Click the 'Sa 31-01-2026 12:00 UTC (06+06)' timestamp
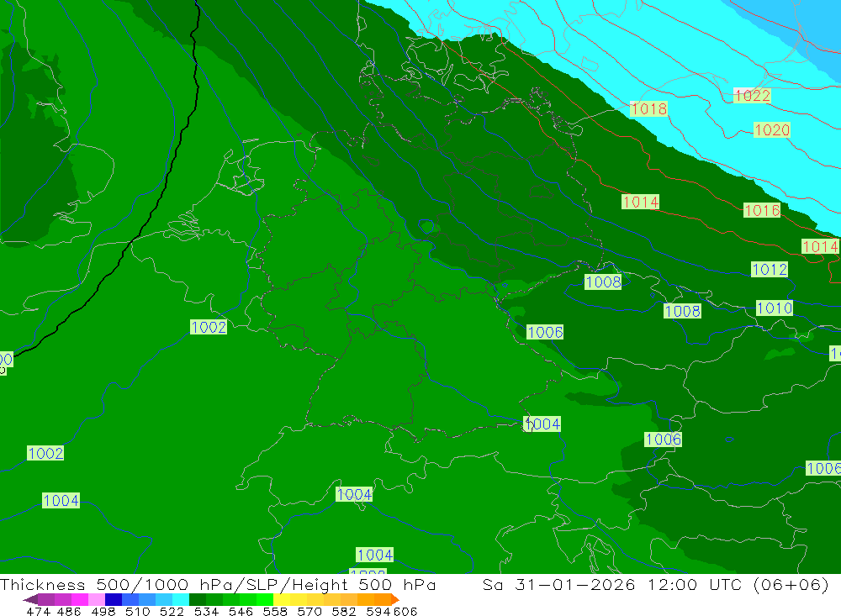Image resolution: width=841 pixels, height=616 pixels. (x=655, y=584)
